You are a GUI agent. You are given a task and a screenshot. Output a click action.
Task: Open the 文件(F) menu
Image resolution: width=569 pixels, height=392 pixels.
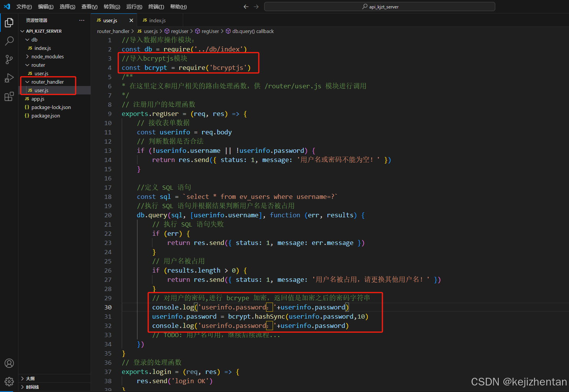(24, 7)
